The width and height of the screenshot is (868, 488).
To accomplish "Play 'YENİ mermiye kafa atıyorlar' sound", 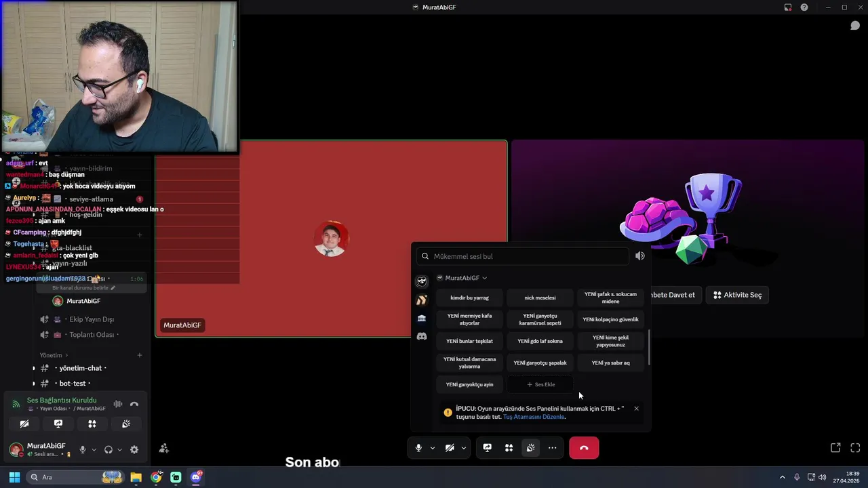I will (469, 319).
